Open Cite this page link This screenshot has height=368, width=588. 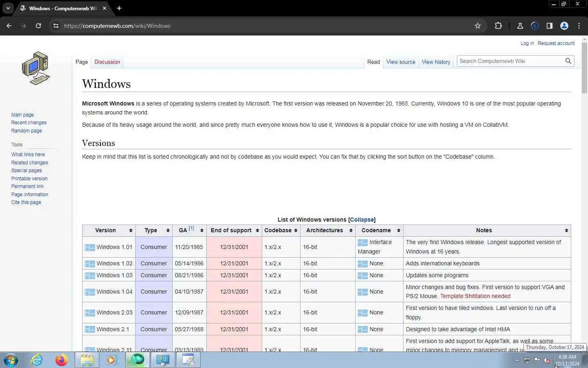(x=26, y=202)
